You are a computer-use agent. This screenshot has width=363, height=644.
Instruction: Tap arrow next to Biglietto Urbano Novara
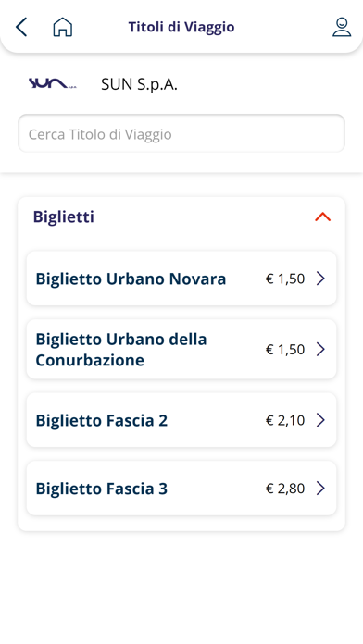(x=320, y=279)
